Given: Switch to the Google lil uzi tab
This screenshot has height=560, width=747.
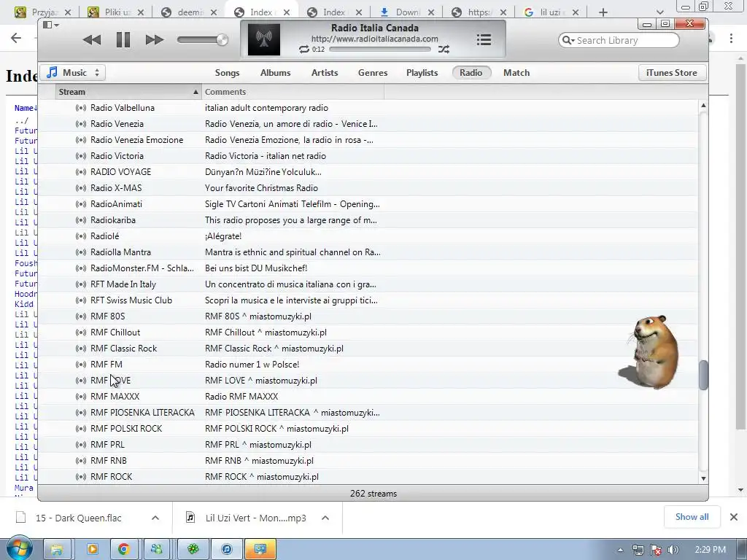Looking at the screenshot, I should point(550,12).
